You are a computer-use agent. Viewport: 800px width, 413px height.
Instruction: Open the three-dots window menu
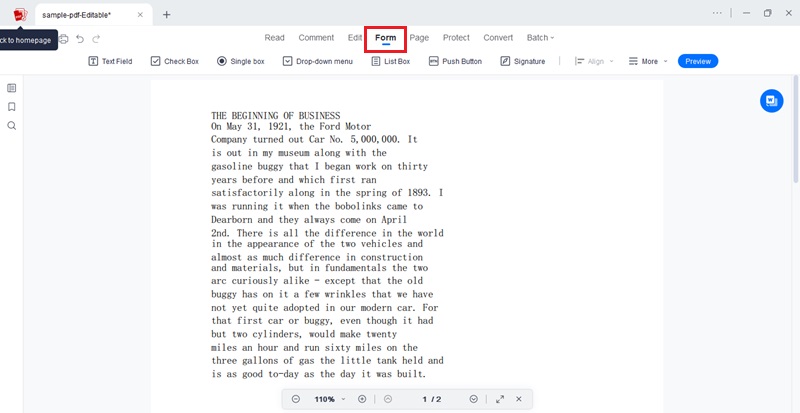point(717,13)
